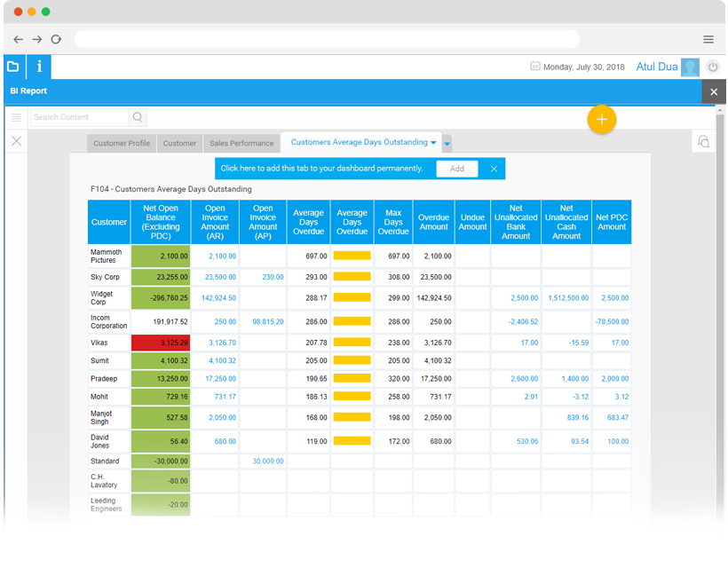
Task: Switch to the Sales Performance tab
Action: [x=241, y=143]
